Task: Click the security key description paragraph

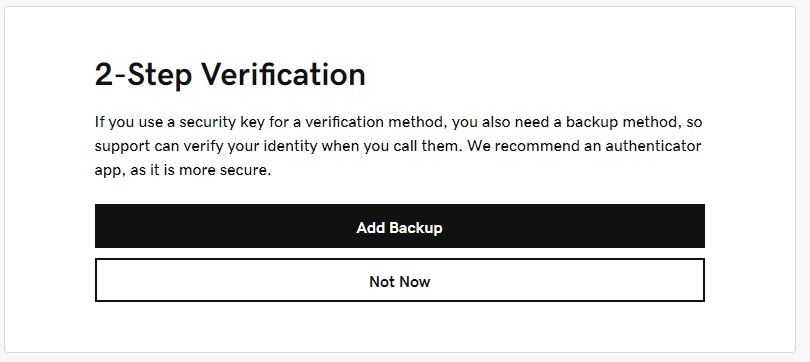Action: [398, 146]
